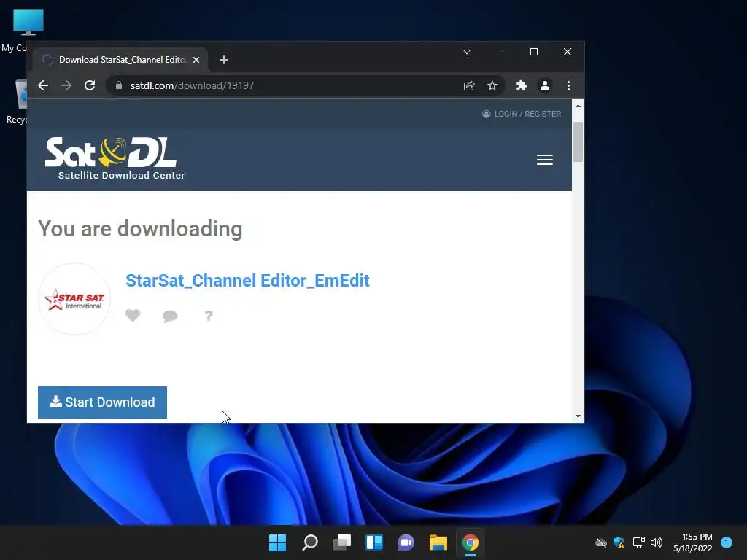Minimize the Chrome window

pos(500,52)
